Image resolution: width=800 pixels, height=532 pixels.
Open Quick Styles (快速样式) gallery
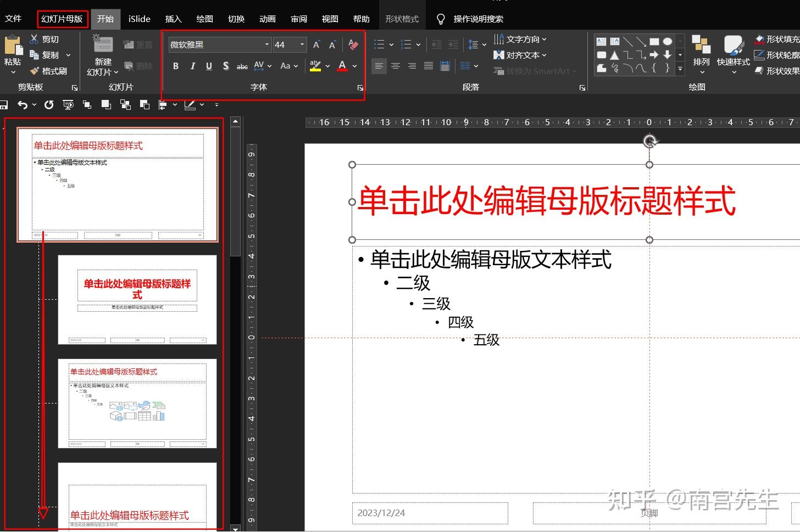733,54
